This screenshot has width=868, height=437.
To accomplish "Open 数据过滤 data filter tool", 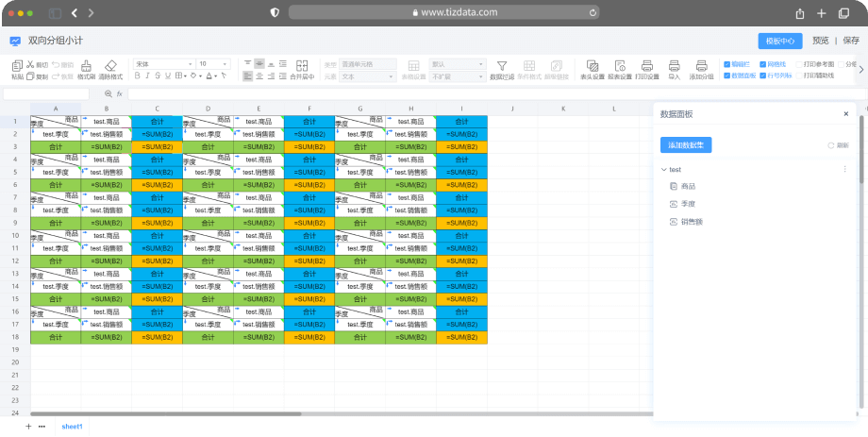I will point(502,69).
